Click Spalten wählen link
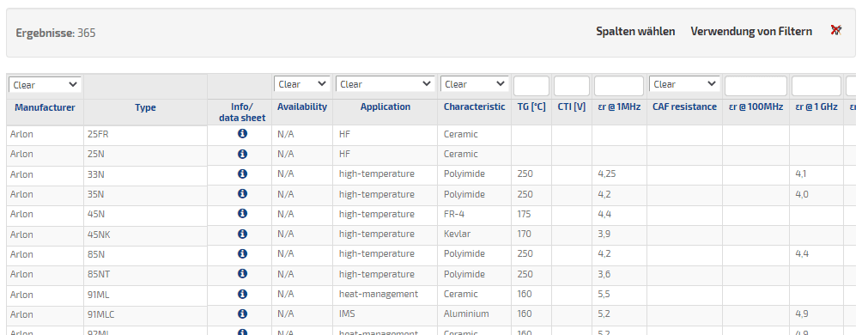 (635, 32)
